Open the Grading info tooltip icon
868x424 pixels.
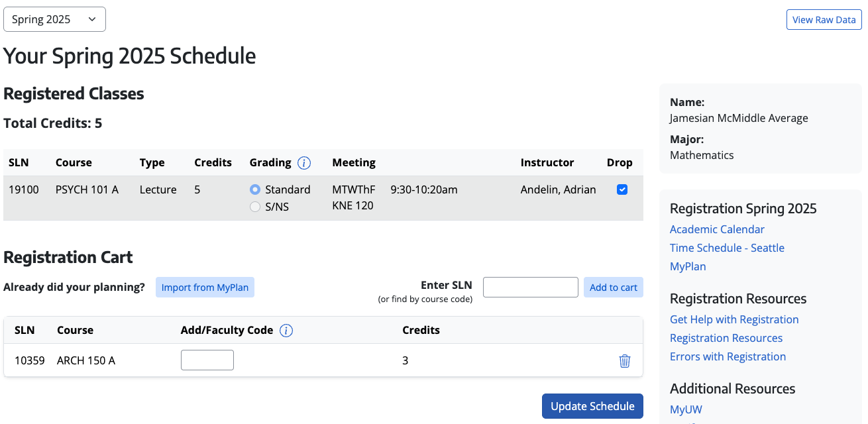point(304,162)
